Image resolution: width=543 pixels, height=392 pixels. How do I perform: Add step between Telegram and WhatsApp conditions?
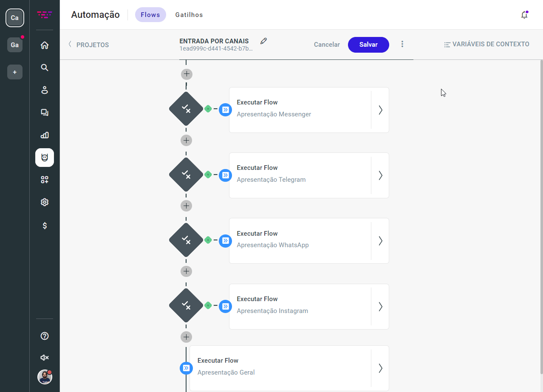(187, 206)
